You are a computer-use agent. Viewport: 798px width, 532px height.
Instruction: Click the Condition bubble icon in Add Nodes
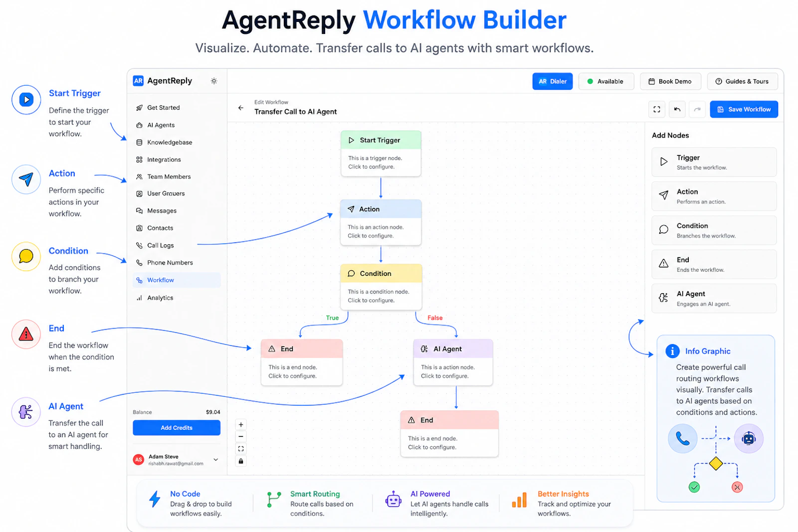coord(664,229)
